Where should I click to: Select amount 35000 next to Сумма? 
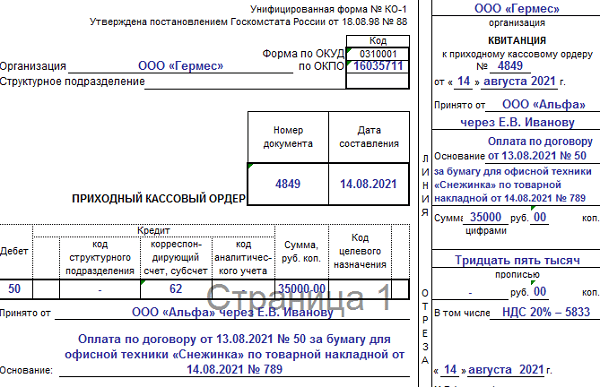[x=485, y=217]
